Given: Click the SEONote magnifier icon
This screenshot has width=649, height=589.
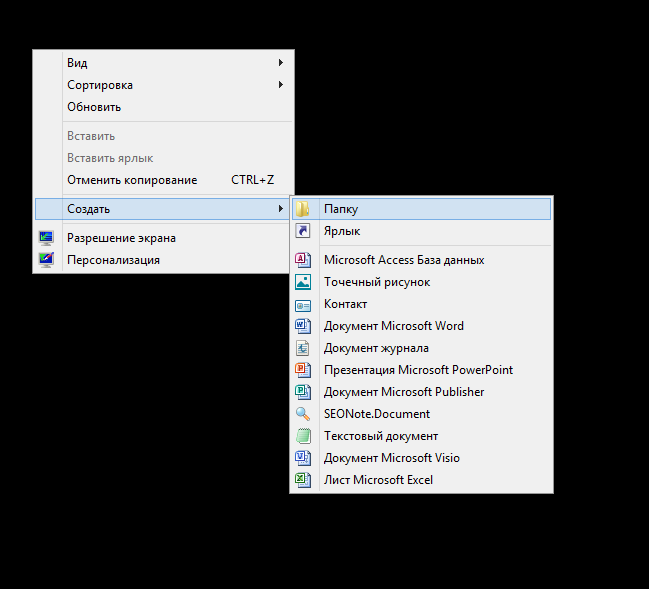Looking at the screenshot, I should tap(303, 414).
